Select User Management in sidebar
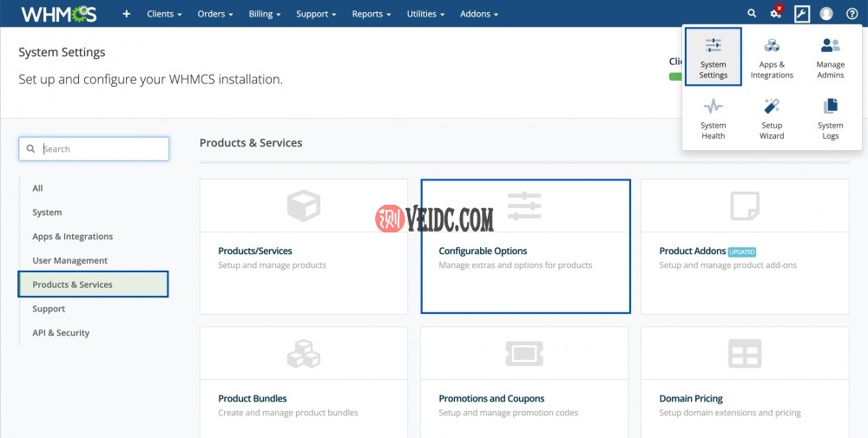This screenshot has height=438, width=868. click(x=70, y=260)
